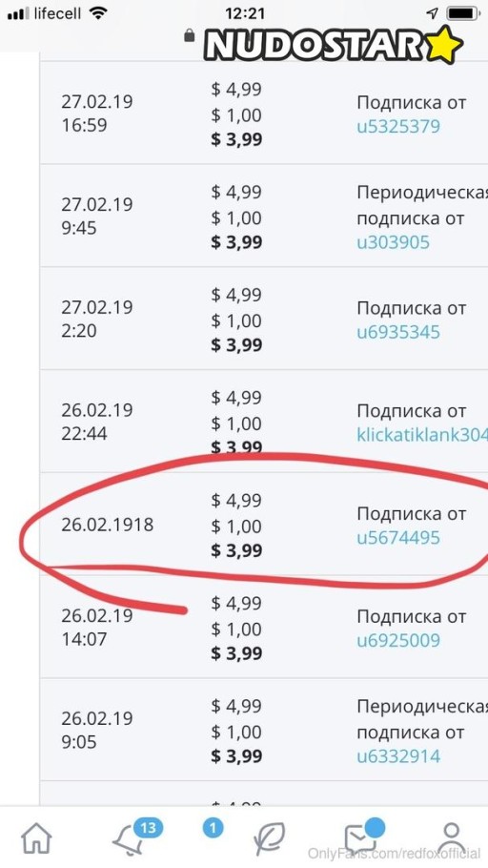The height and width of the screenshot is (868, 488).
Task: Tap the location arrow status icon
Action: [433, 12]
